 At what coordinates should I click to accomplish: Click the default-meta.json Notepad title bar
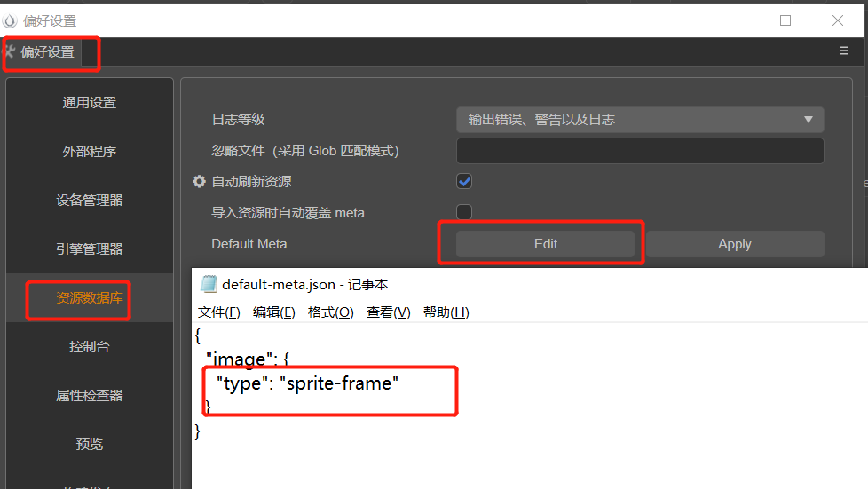(529, 284)
